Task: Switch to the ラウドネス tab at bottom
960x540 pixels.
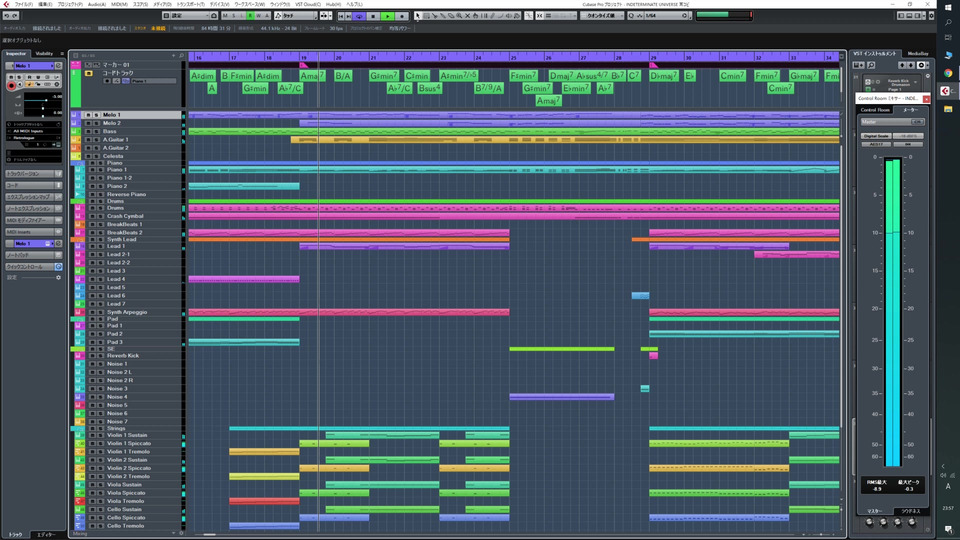Action: [x=910, y=511]
